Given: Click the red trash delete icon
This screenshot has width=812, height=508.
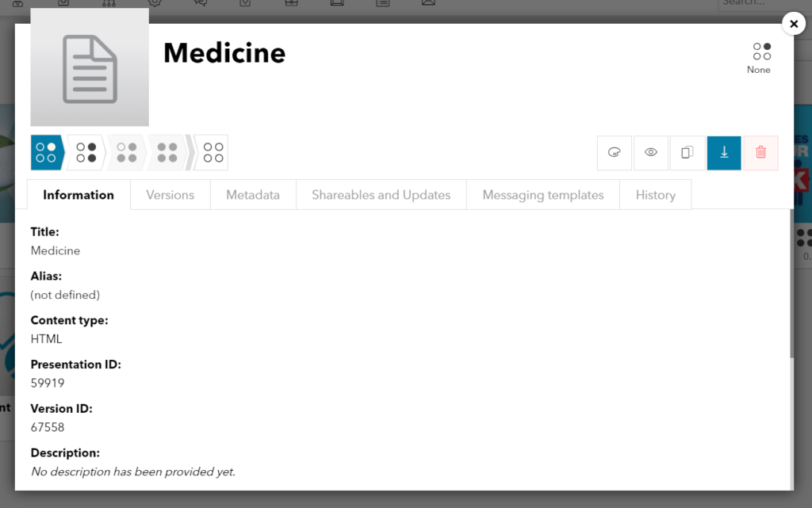Looking at the screenshot, I should point(760,153).
